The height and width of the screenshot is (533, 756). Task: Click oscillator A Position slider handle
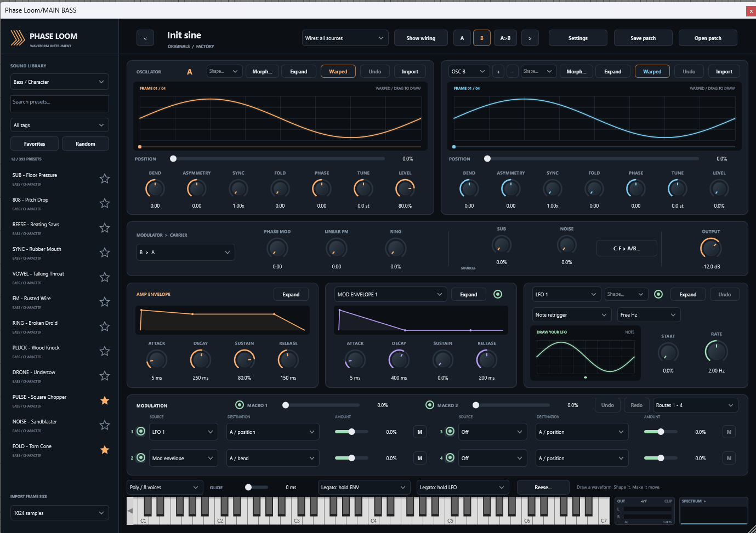[173, 159]
